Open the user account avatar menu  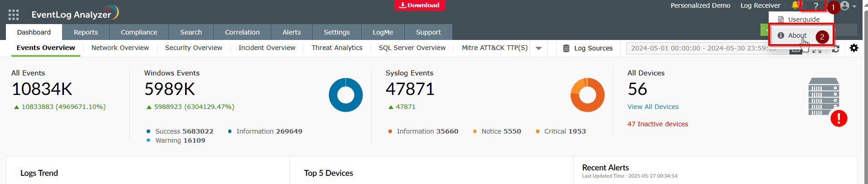(x=848, y=6)
